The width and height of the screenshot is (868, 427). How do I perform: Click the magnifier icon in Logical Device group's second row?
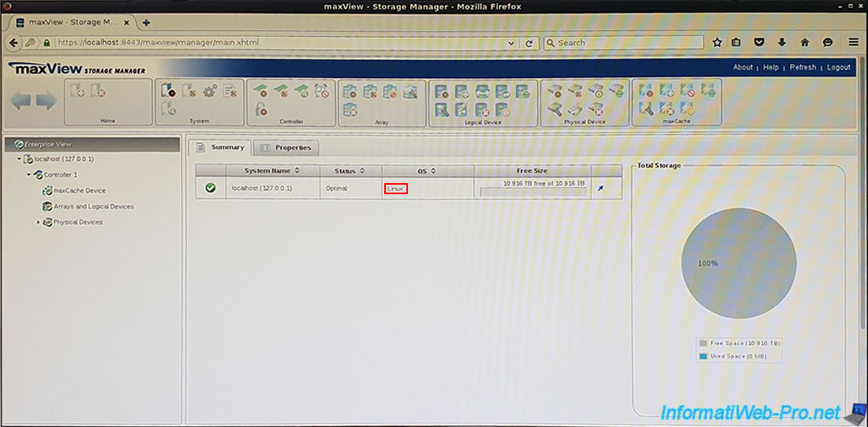click(x=442, y=109)
